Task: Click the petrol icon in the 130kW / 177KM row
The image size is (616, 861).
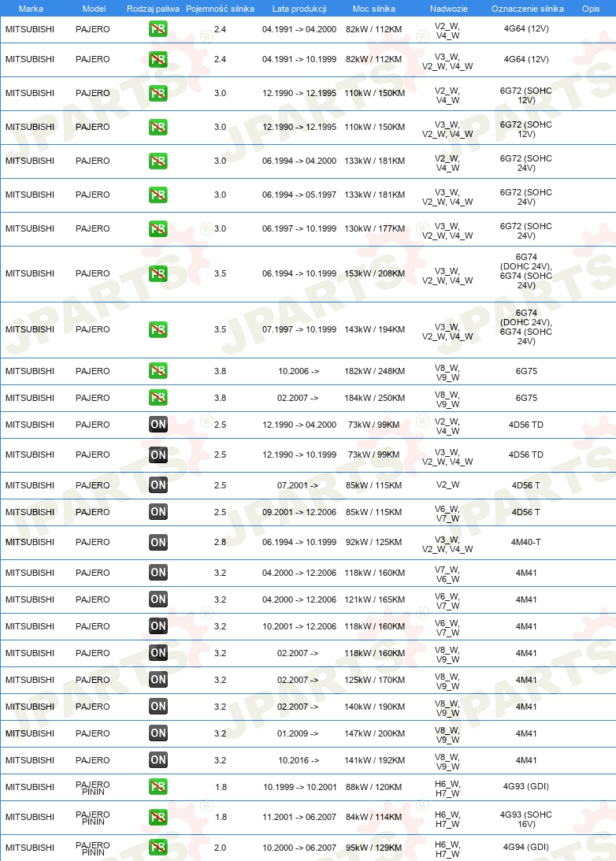Action: (x=158, y=229)
